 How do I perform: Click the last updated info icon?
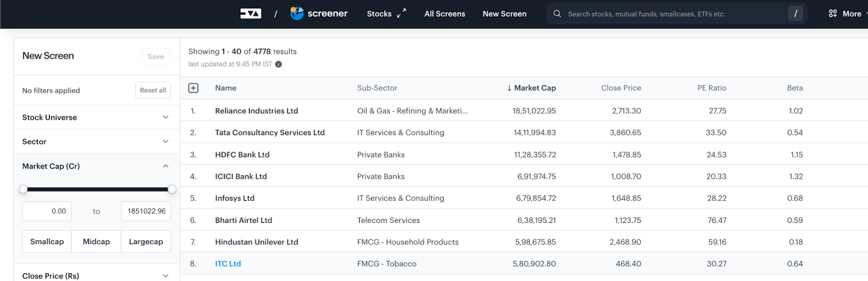(278, 64)
